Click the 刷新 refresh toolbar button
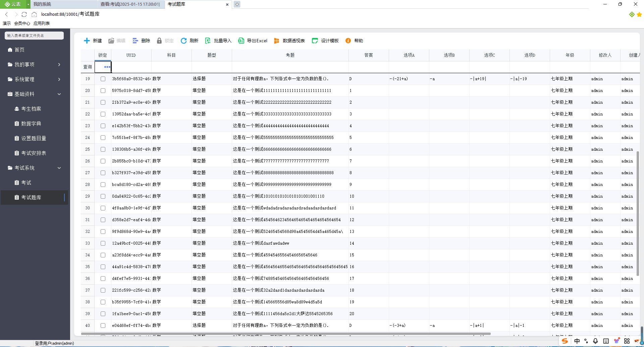Viewport: 644px width, 347px height. [190, 41]
